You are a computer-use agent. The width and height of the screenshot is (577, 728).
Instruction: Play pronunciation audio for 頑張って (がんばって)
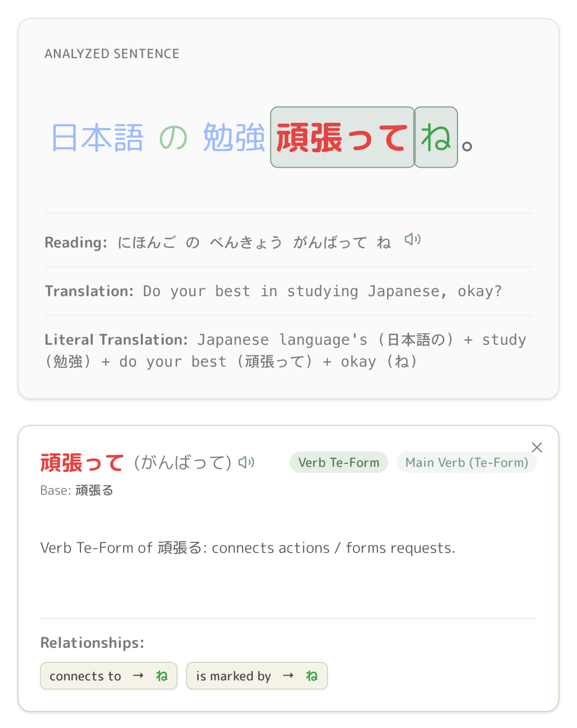pos(246,462)
